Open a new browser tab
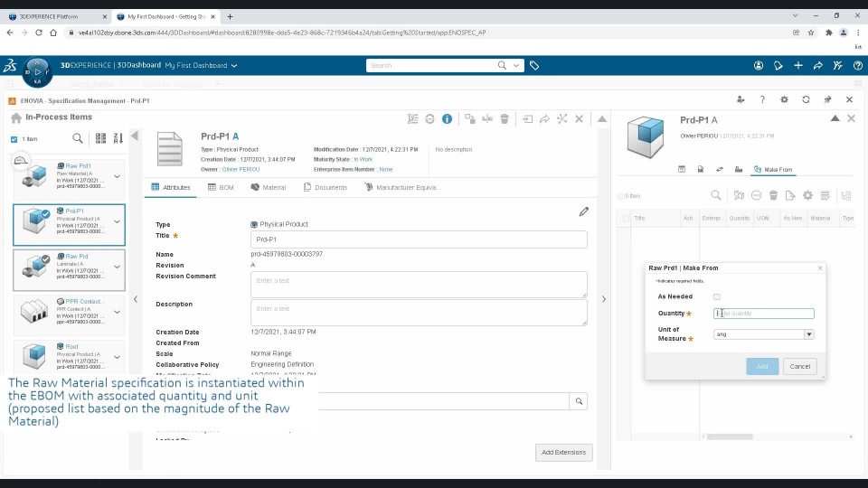Viewport: 868px width, 488px height. click(x=230, y=16)
